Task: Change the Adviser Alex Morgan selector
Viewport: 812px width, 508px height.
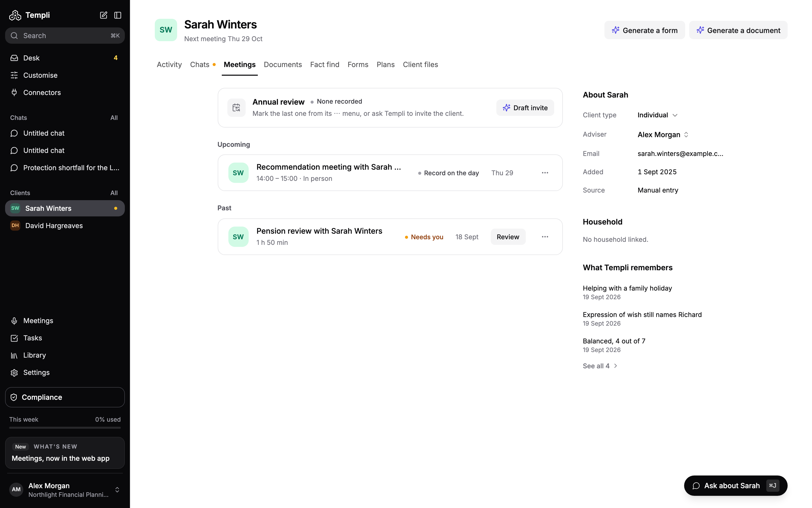Action: 663,134
